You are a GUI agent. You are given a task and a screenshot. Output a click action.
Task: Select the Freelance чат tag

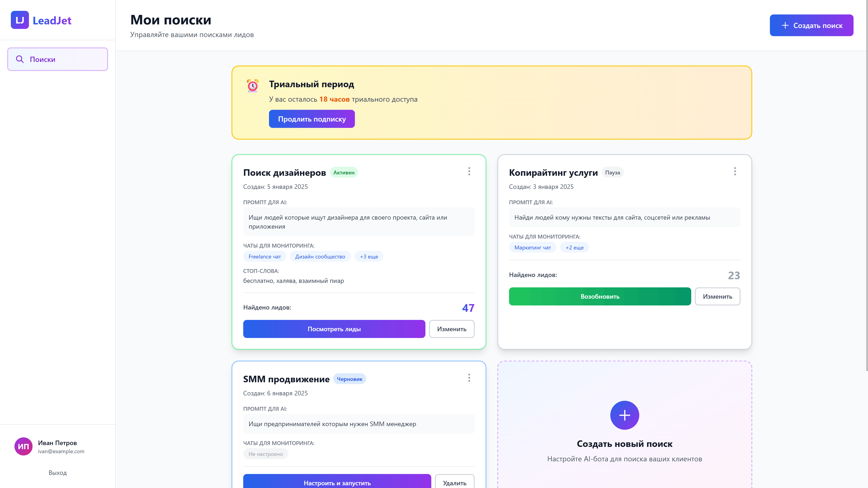click(x=264, y=257)
